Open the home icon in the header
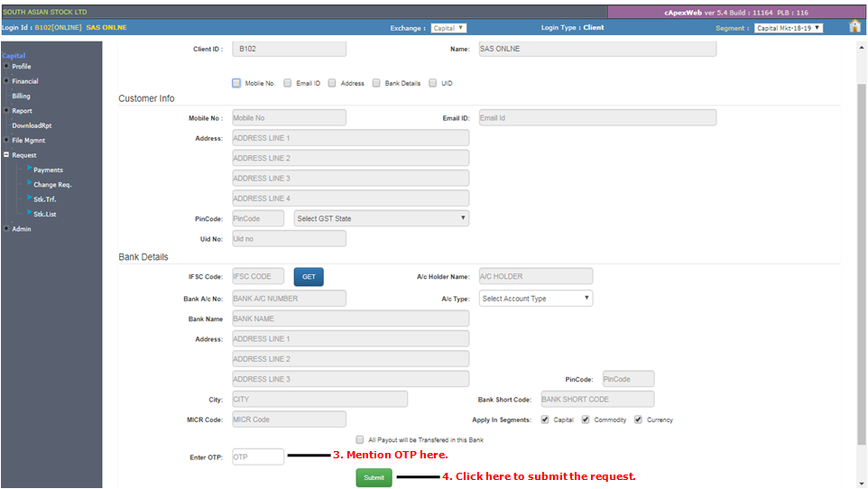Image resolution: width=868 pixels, height=489 pixels. [854, 26]
